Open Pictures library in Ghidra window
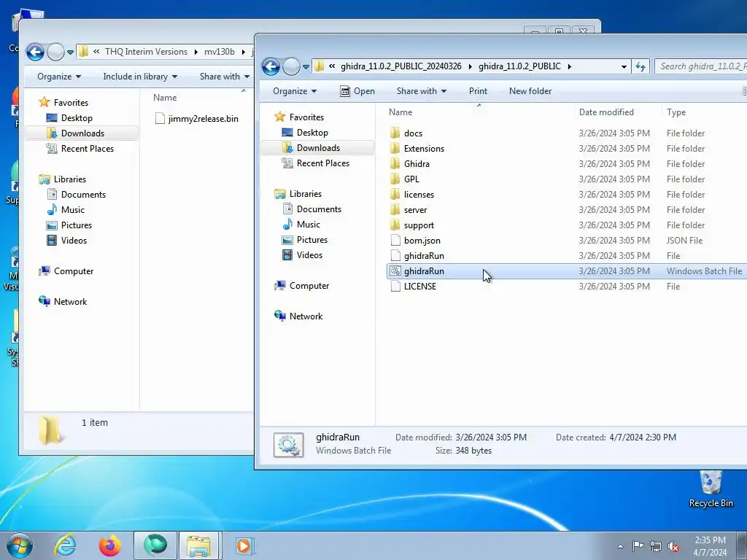Image resolution: width=747 pixels, height=560 pixels. 312,239
